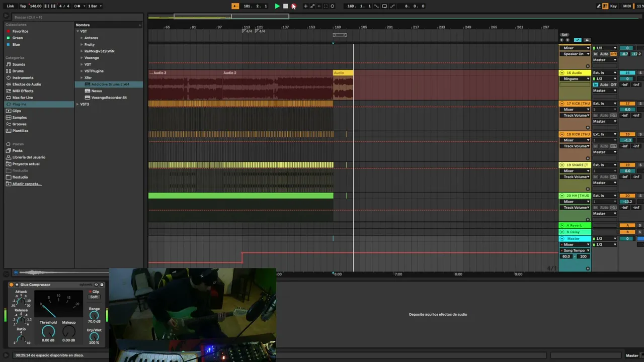Toggle the 20 HH track activator
This screenshot has width=644, height=362.
[627, 196]
